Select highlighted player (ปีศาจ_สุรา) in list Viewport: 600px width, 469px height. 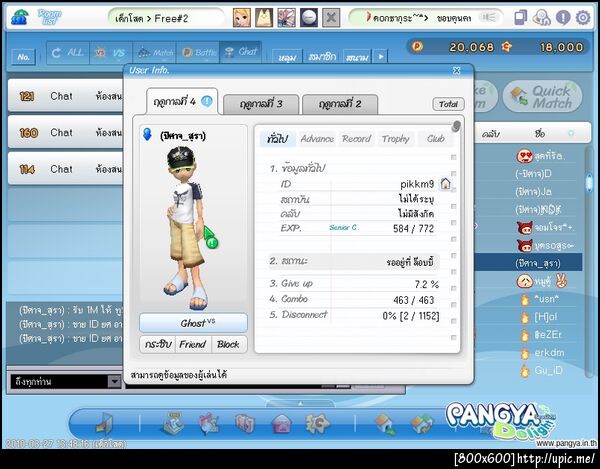(x=528, y=263)
